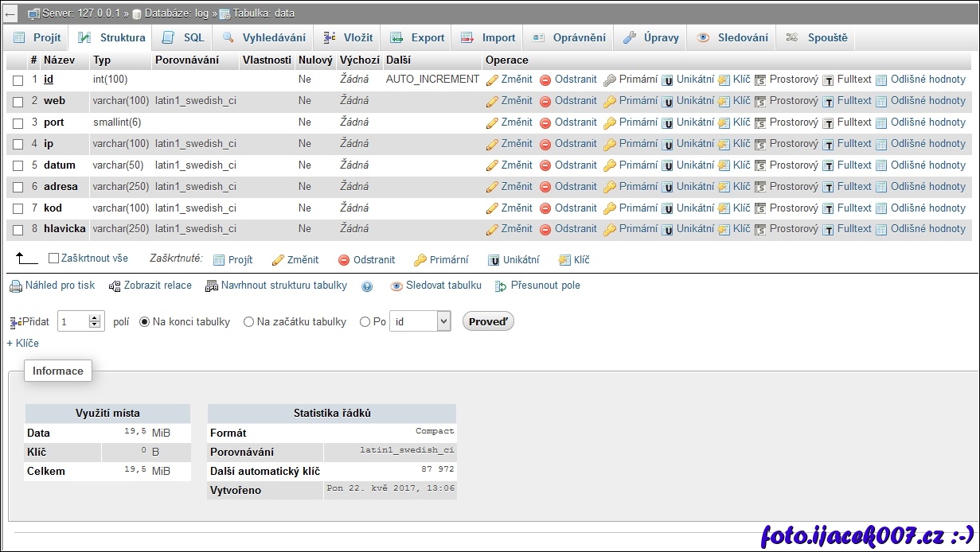This screenshot has height=552, width=980.
Task: Switch to the SQL tab
Action: 184,37
